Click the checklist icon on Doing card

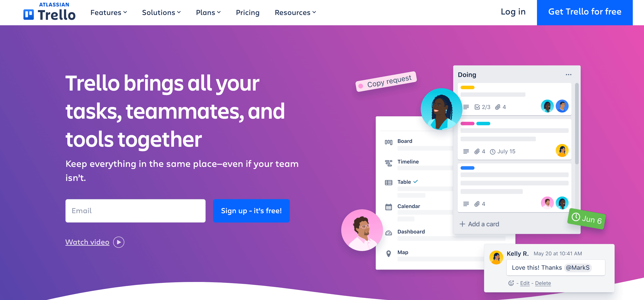477,107
